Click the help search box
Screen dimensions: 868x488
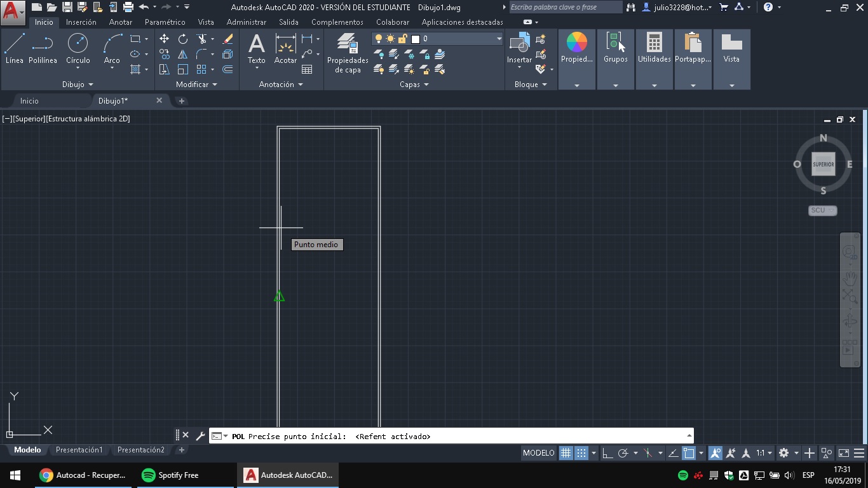pyautogui.click(x=566, y=7)
